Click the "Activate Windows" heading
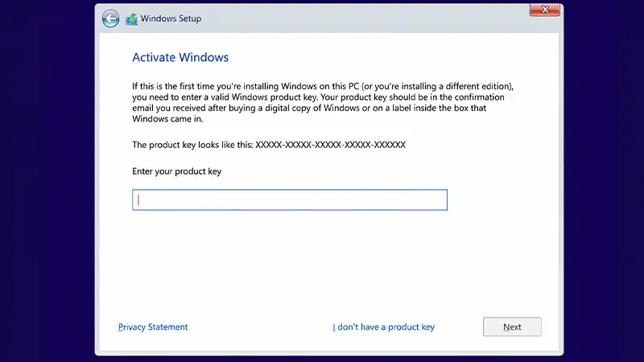 180,57
